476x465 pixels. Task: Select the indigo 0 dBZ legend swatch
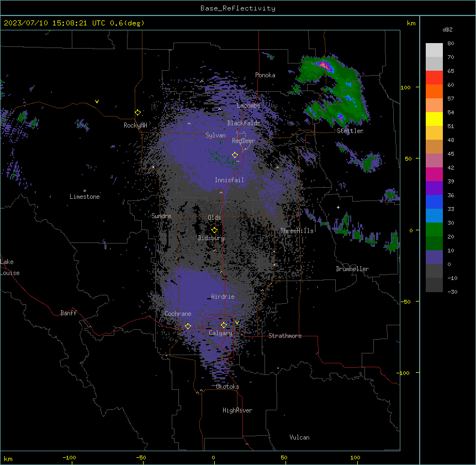click(434, 257)
